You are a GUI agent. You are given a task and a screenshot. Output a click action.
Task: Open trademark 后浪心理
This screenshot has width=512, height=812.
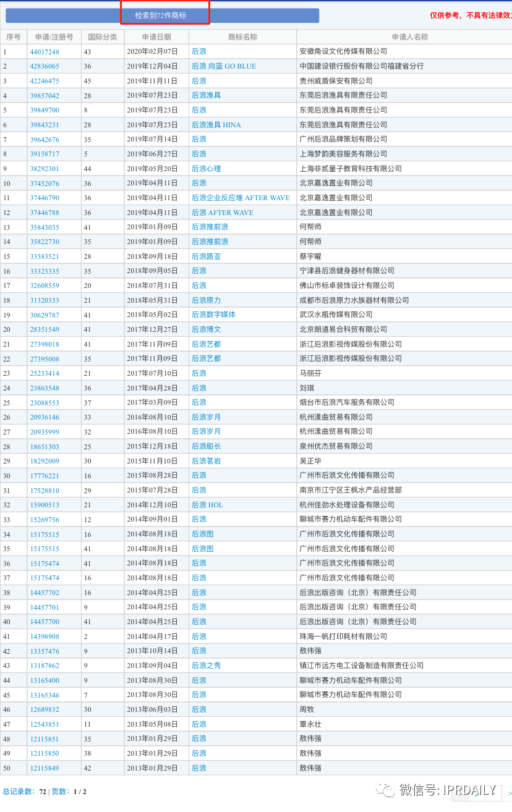[206, 169]
